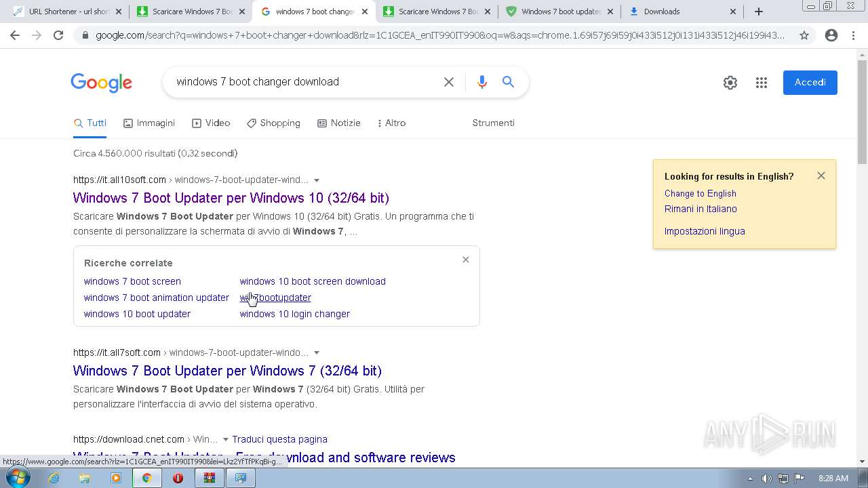The height and width of the screenshot is (488, 868).
Task: Open the Google apps grid
Action: click(762, 83)
